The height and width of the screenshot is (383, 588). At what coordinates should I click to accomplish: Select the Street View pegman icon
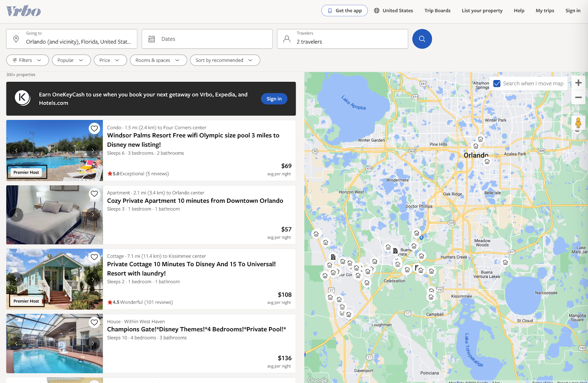pyautogui.click(x=578, y=123)
